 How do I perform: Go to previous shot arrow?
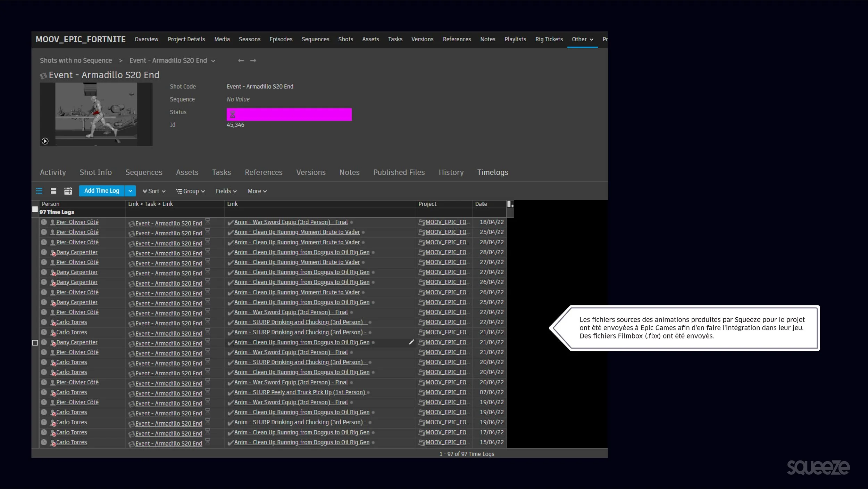pos(241,60)
